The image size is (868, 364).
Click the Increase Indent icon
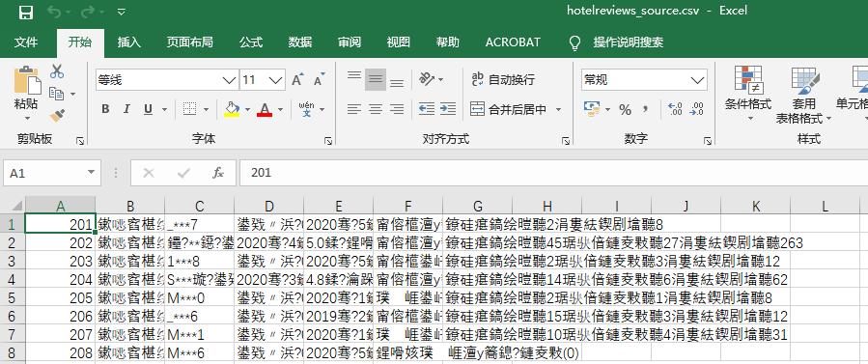(447, 109)
